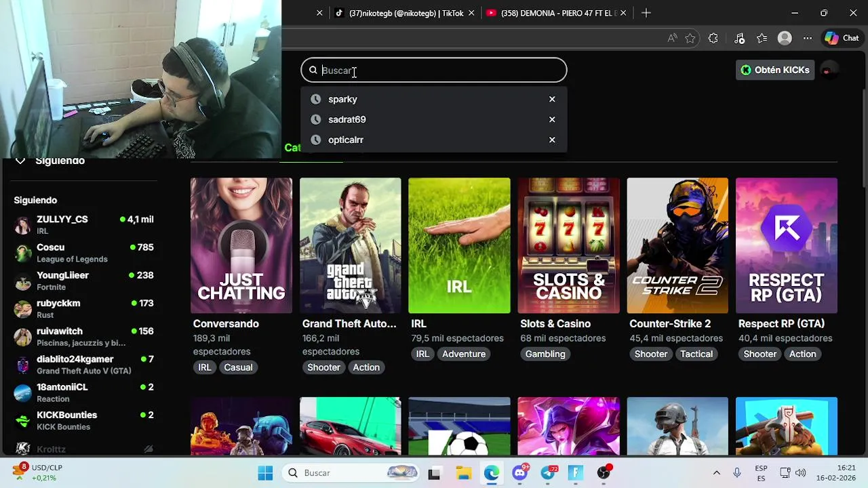Select the 'sparky' recent search

pos(434,99)
